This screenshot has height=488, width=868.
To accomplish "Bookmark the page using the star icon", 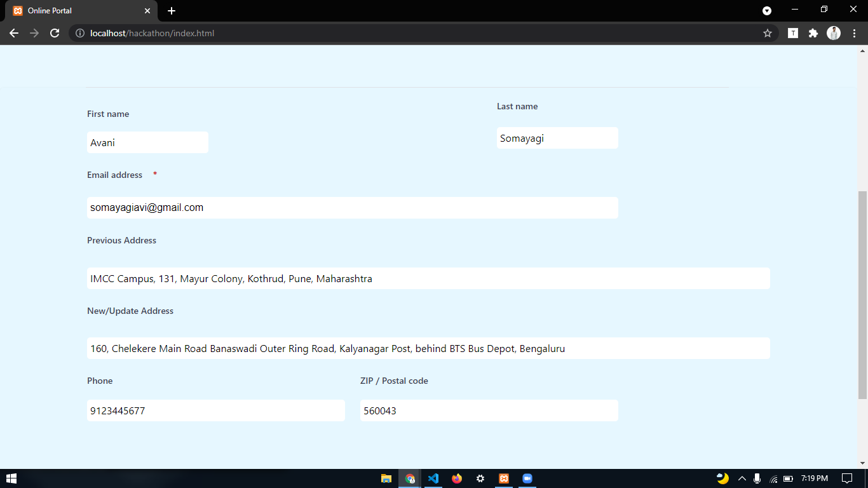I will coord(768,33).
